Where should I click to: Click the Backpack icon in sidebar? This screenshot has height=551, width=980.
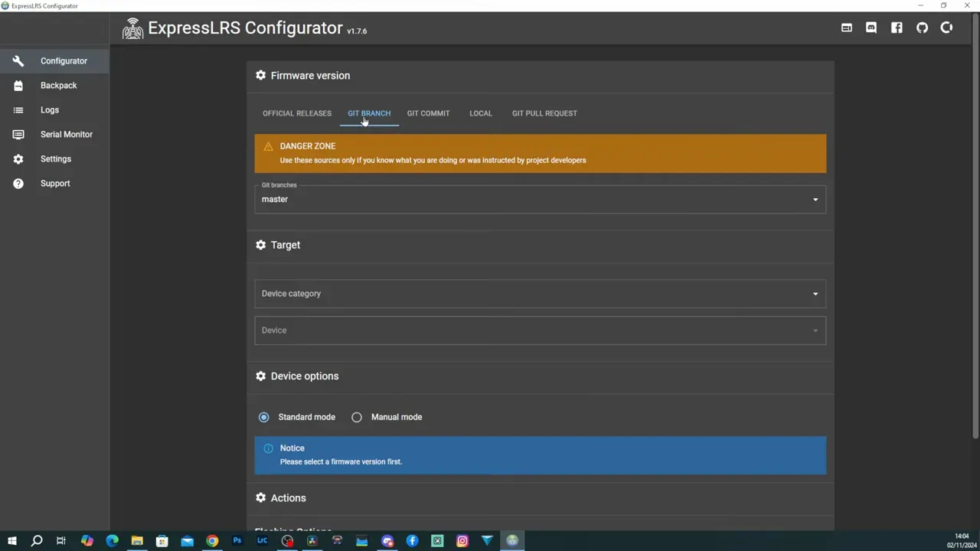click(18, 85)
